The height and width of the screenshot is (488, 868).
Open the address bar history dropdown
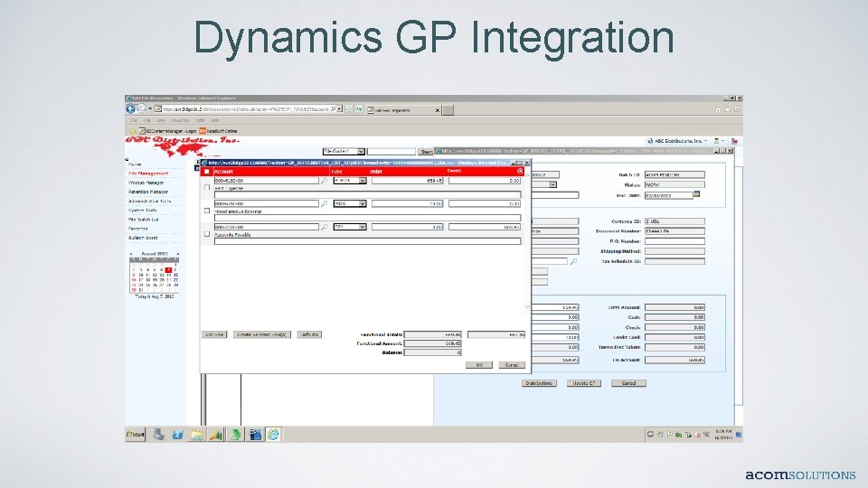339,109
